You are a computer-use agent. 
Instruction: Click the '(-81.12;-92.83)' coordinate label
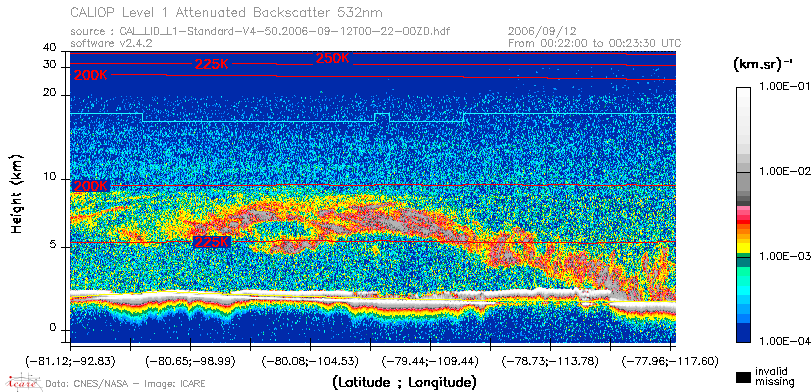[x=70, y=360]
